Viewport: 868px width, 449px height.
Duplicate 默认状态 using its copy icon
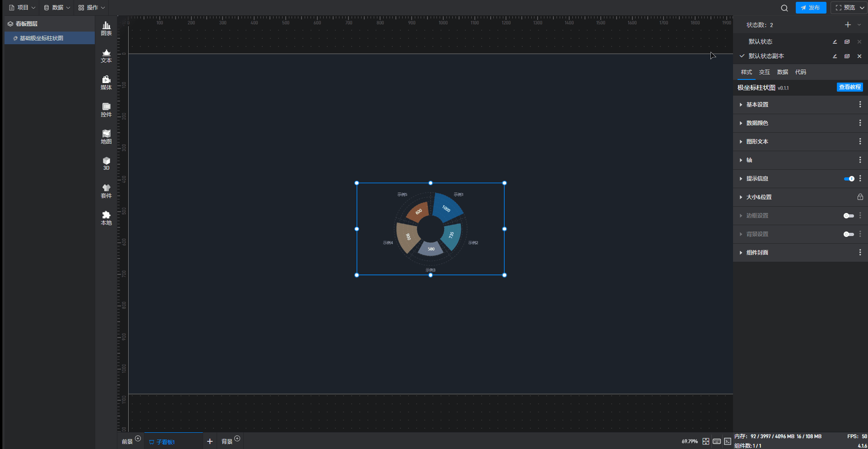coord(847,42)
